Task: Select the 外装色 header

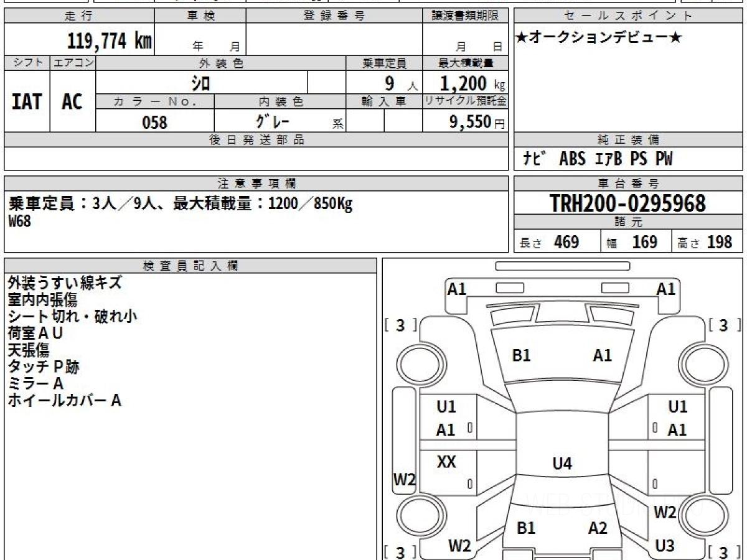Action: click(x=221, y=63)
